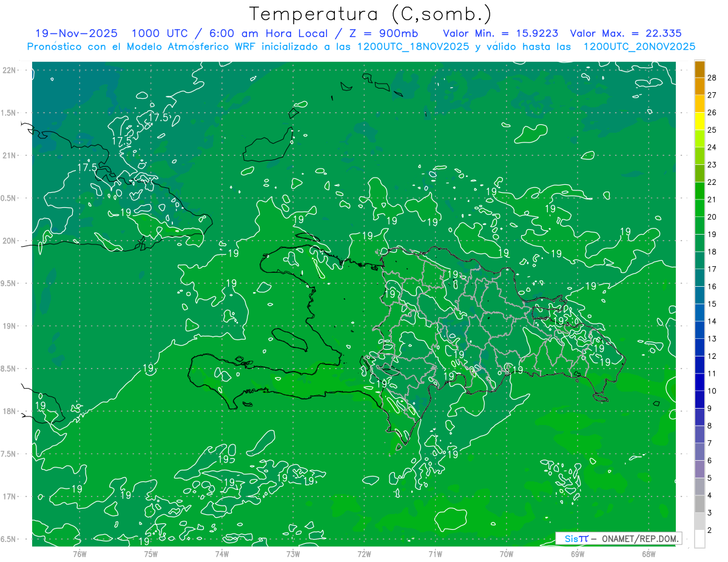The image size is (728, 562).
Task: Click color scale value "22"
Action: (x=712, y=182)
